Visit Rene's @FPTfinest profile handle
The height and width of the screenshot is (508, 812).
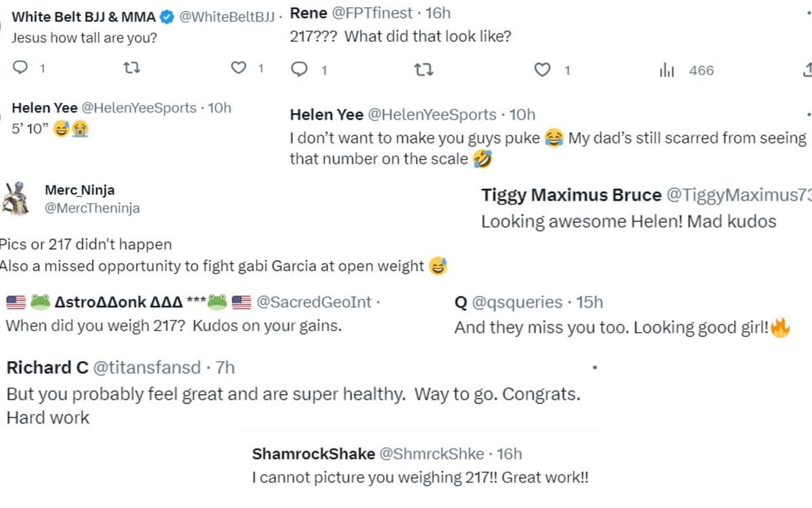pyautogui.click(x=369, y=13)
